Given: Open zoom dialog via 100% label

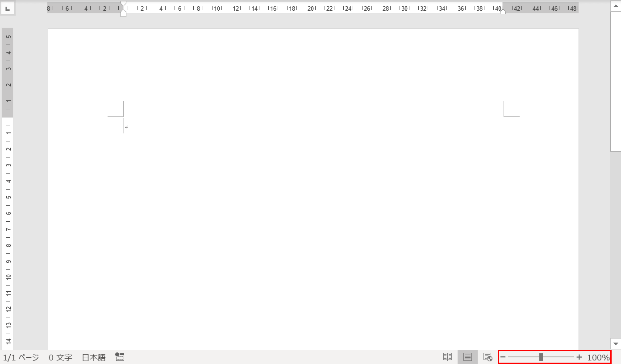Looking at the screenshot, I should click(x=598, y=357).
